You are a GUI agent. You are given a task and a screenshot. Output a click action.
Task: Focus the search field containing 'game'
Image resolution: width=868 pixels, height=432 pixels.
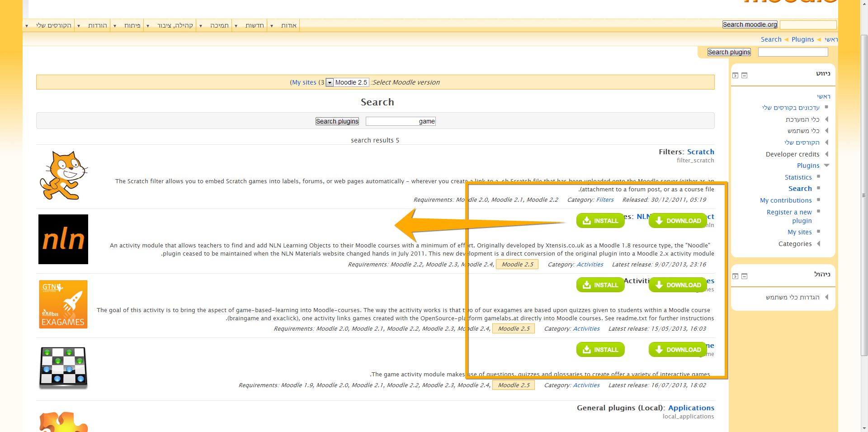tap(401, 121)
